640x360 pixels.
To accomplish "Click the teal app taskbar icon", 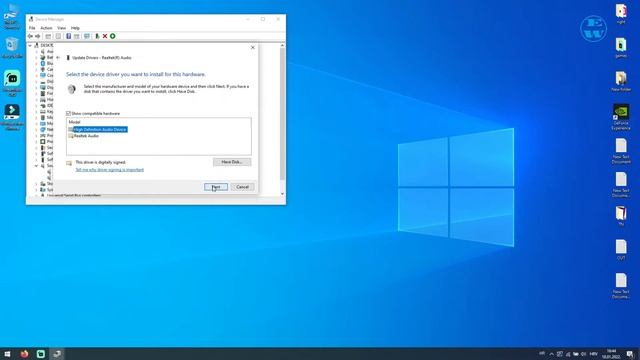I will coord(40,354).
